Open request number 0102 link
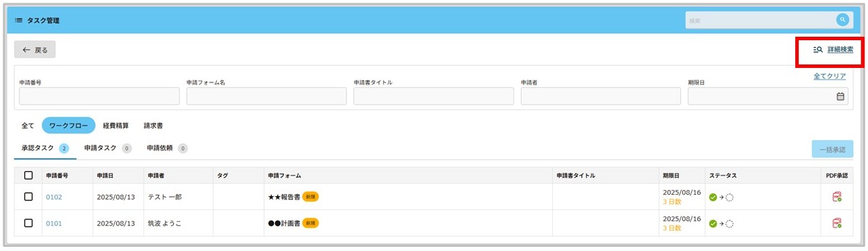This screenshot has height=251, width=868. tap(54, 197)
